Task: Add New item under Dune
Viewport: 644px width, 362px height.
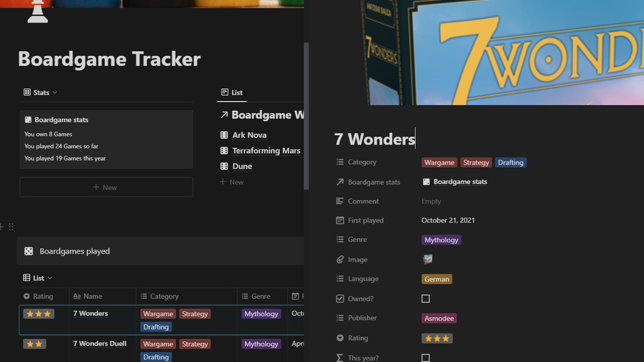Action: pyautogui.click(x=232, y=182)
